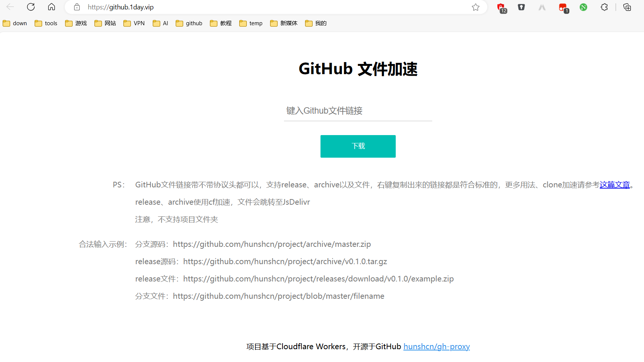
Task: Click the 合法输入示例 label
Action: tap(103, 244)
